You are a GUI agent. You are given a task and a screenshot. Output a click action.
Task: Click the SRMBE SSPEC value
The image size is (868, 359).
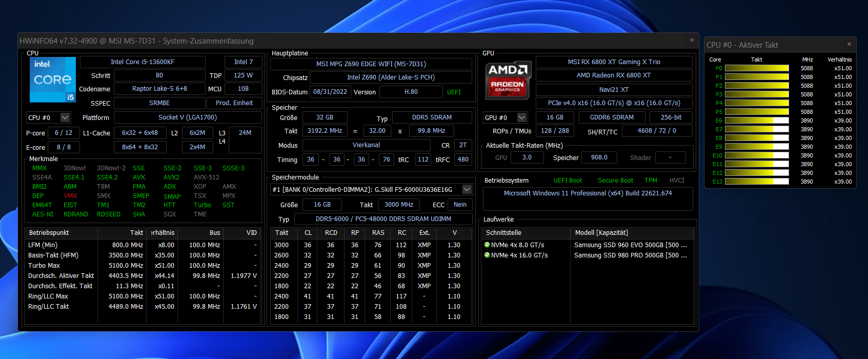click(159, 103)
